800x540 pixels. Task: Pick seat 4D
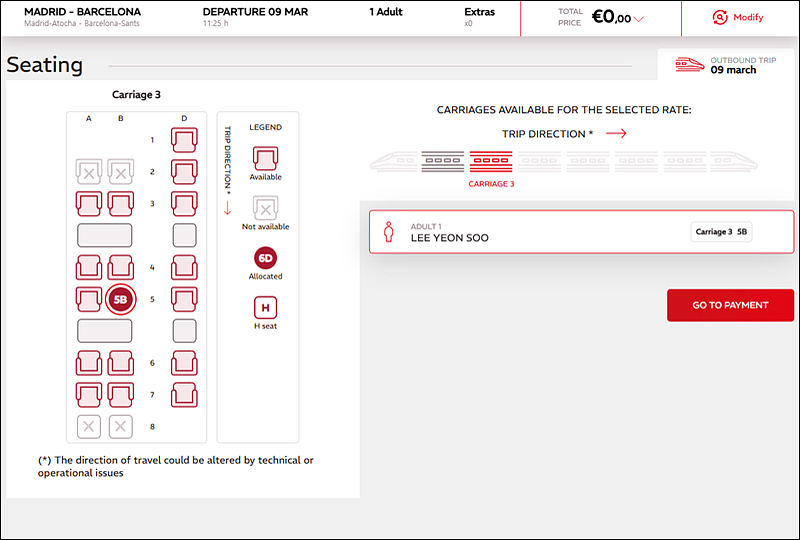[x=184, y=267]
